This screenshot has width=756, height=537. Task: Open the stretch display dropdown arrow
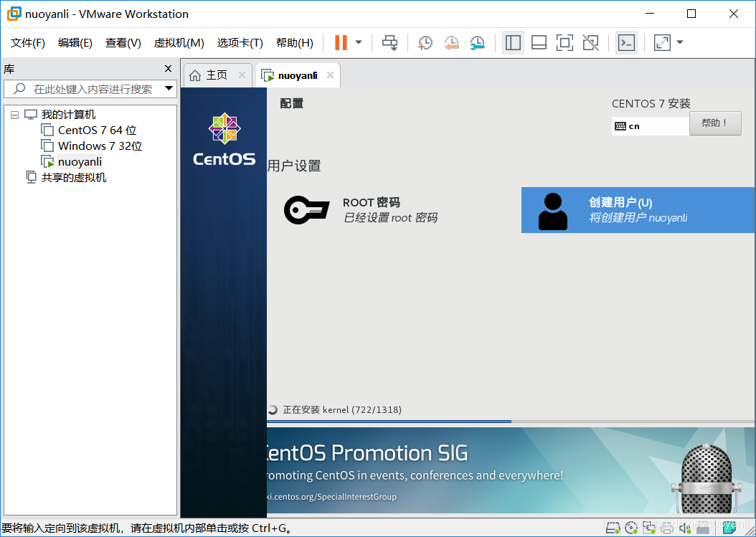(680, 42)
